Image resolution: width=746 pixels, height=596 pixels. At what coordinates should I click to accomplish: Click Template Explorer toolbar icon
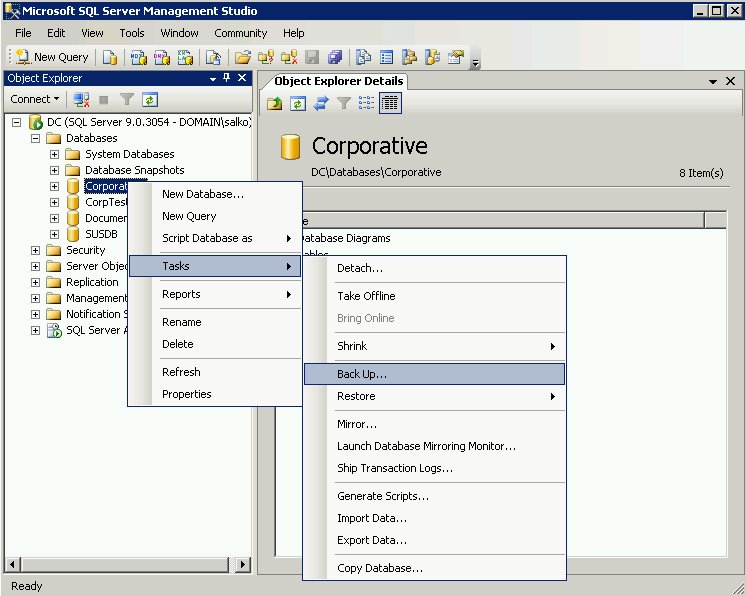pyautogui.click(x=432, y=58)
